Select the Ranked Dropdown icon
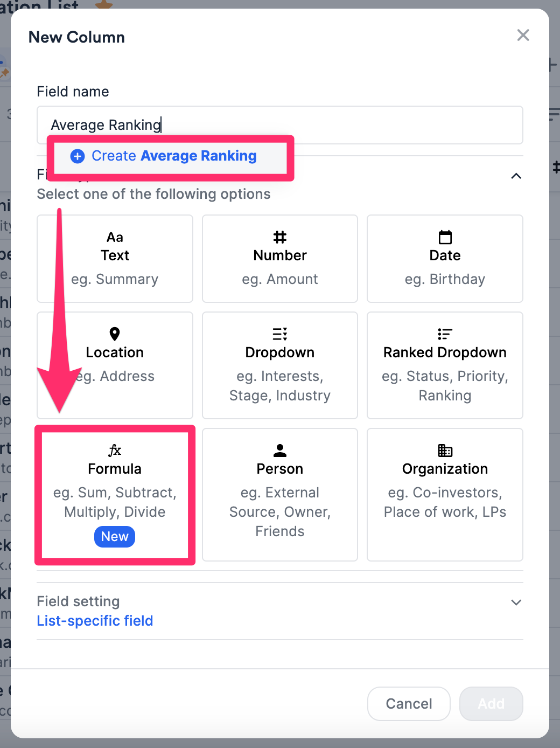560x748 pixels. click(445, 334)
